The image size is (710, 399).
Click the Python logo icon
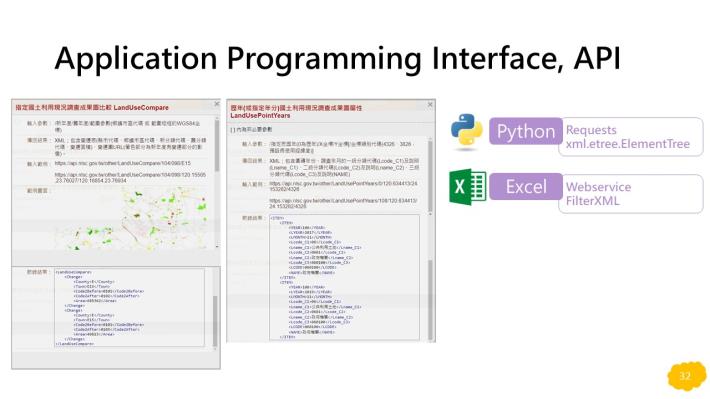(x=467, y=130)
